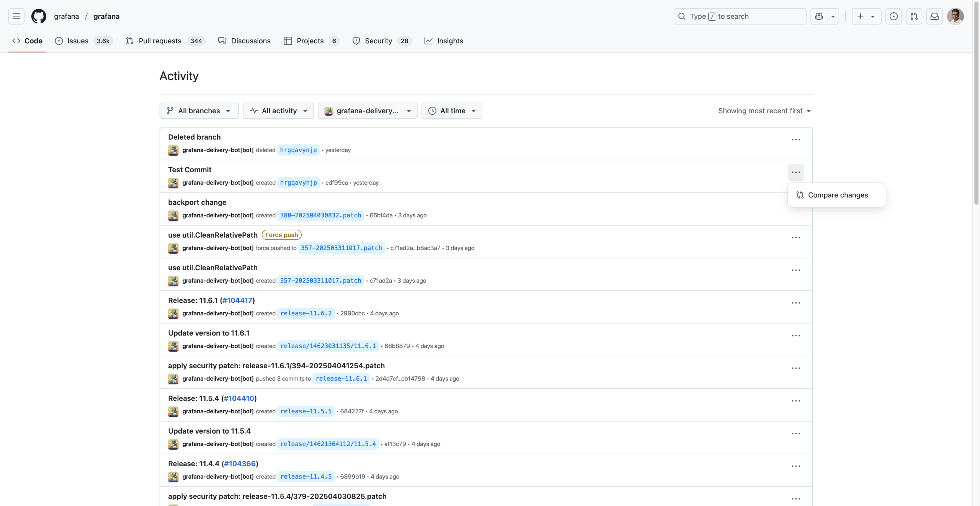This screenshot has height=506, width=980.
Task: Select Compare changes menu entry
Action: [x=837, y=195]
